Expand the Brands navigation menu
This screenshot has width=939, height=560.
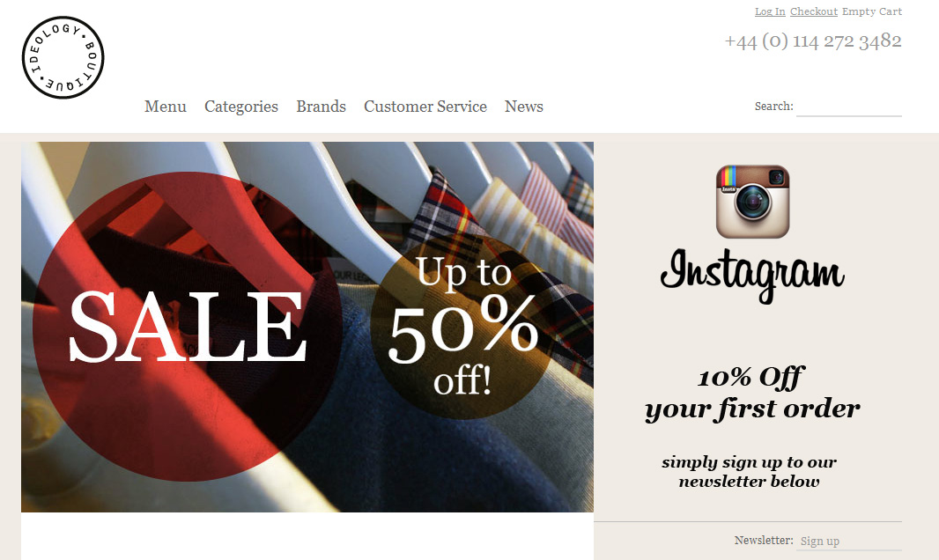321,107
